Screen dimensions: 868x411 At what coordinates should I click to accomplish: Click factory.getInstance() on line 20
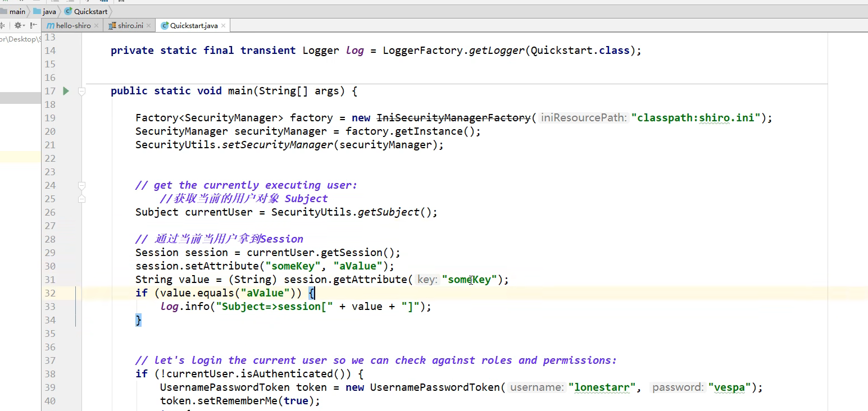411,131
